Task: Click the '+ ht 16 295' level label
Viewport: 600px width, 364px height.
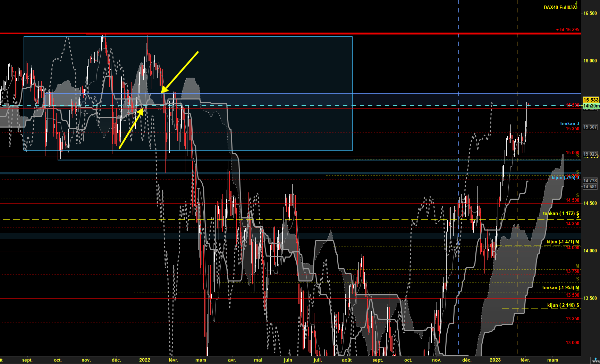Action: point(568,29)
